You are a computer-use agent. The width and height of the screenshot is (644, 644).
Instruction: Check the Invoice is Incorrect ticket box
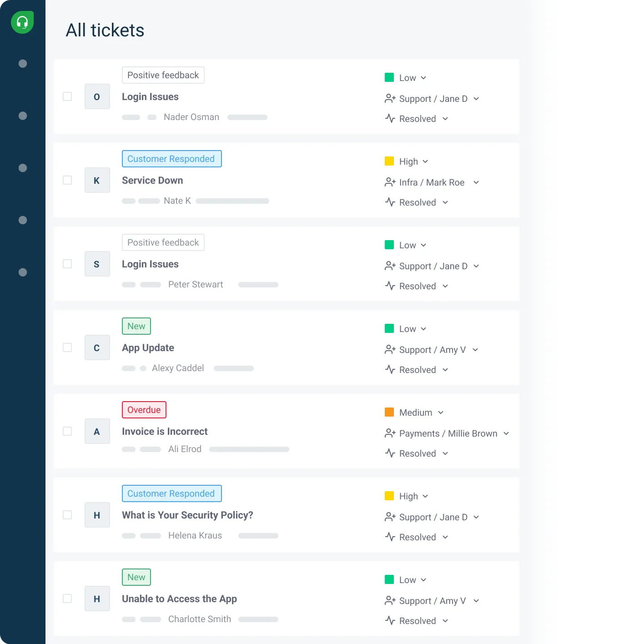tap(67, 432)
